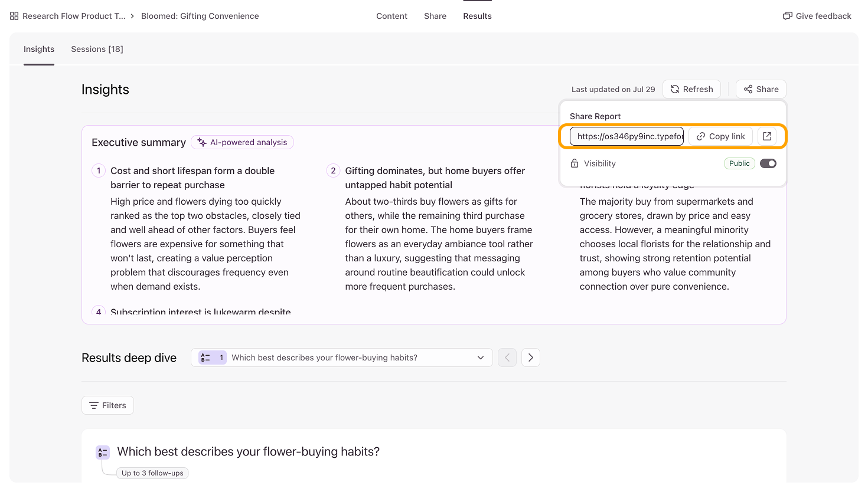This screenshot has height=492, width=868.
Task: Switch to the Results tab
Action: [x=477, y=16]
